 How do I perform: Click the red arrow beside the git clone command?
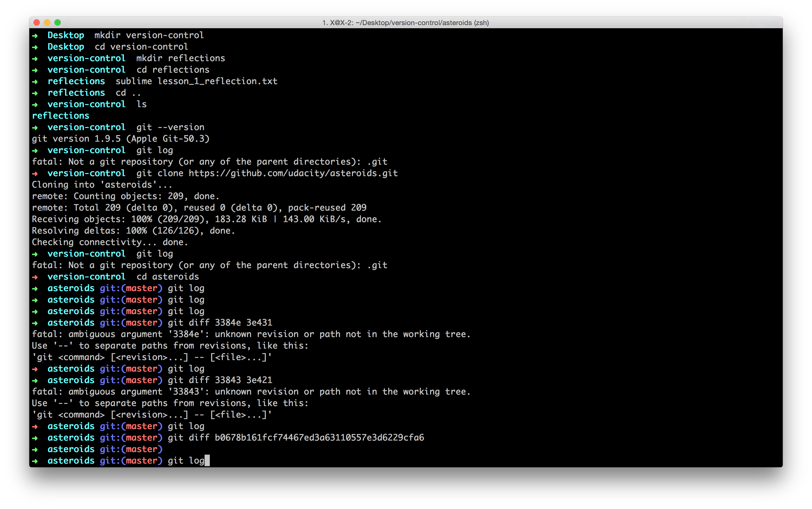tap(35, 173)
